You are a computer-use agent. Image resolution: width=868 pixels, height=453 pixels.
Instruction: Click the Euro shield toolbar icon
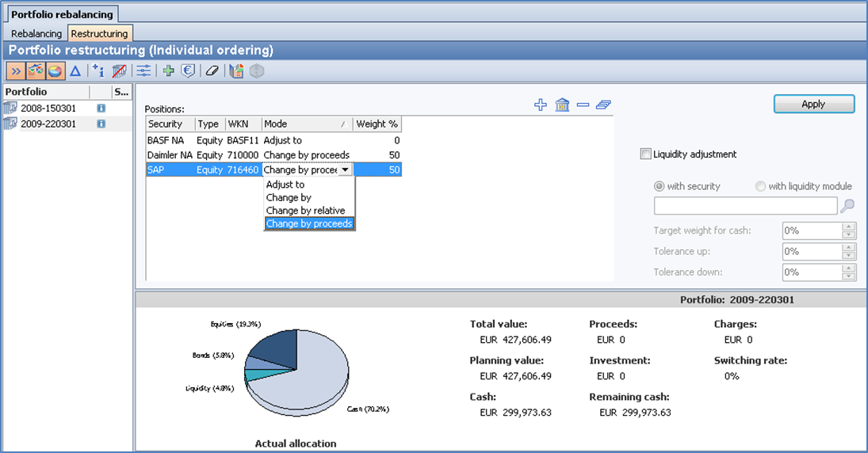coord(189,71)
